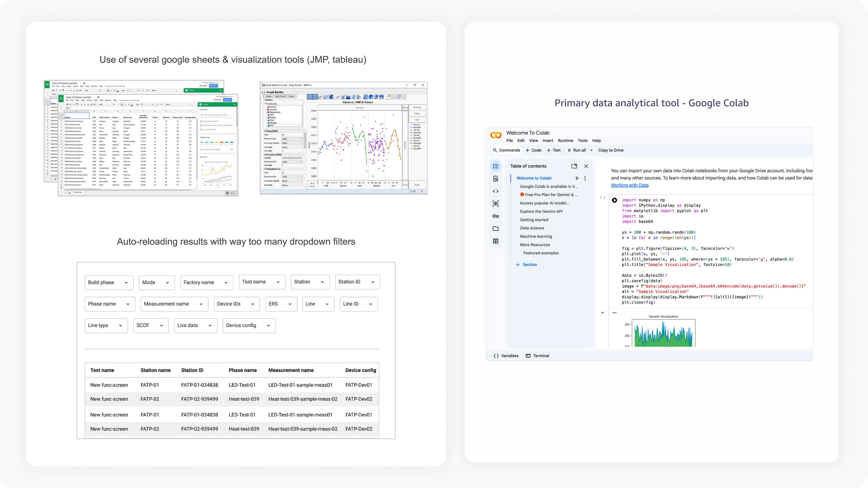Select Welcome to Colab! in contents
The width and height of the screenshot is (868, 488).
point(534,178)
